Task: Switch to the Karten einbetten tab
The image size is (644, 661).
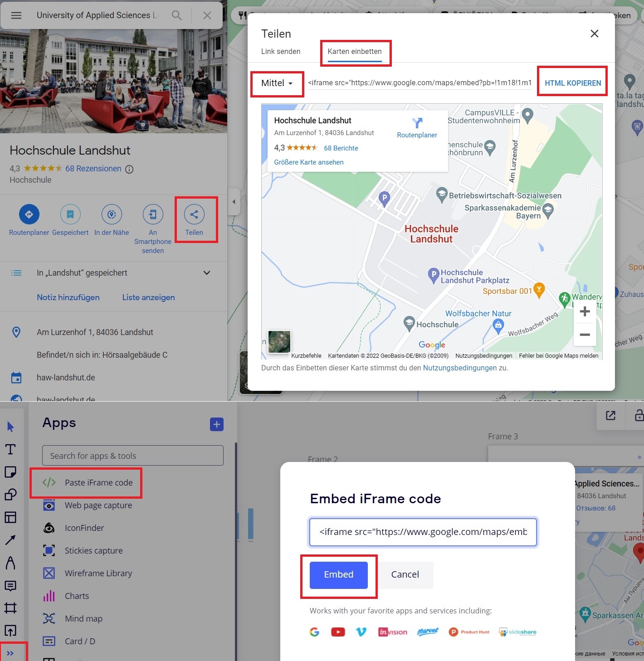Action: (x=355, y=52)
